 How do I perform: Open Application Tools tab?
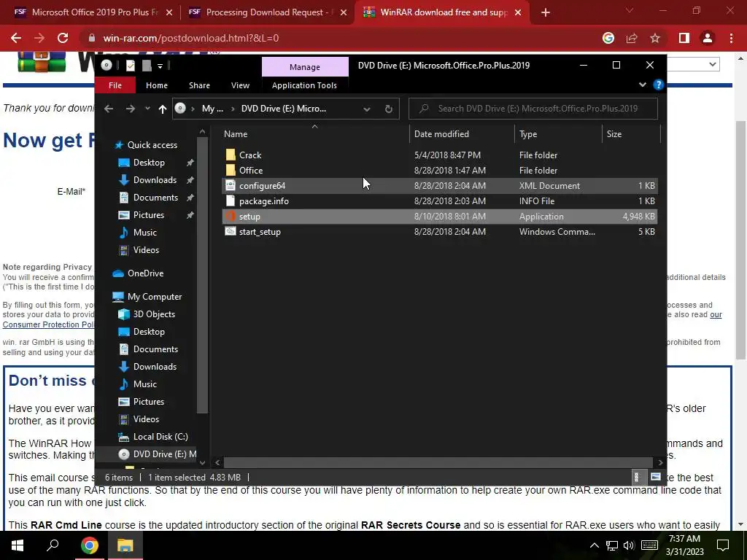tap(304, 85)
